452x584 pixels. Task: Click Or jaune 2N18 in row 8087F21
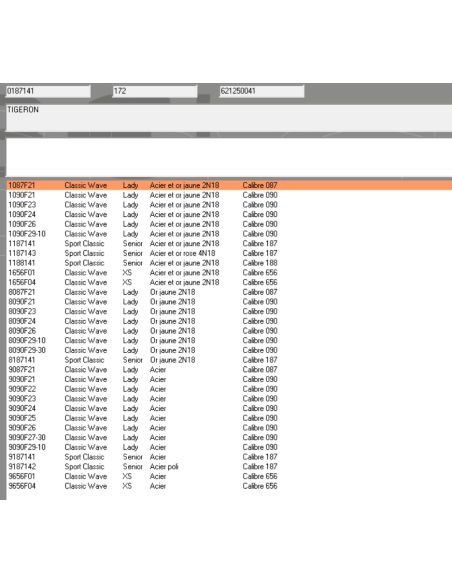(x=172, y=292)
